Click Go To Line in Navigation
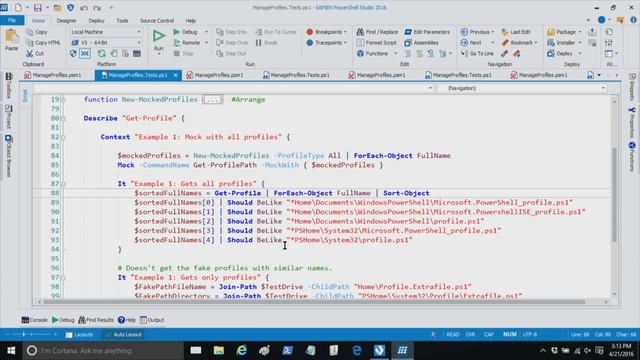Viewport: 640px width, 360px height. (x=477, y=53)
